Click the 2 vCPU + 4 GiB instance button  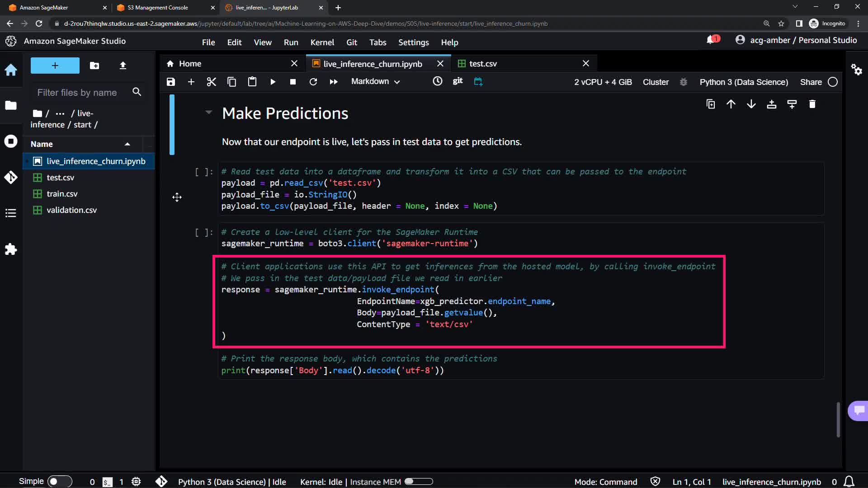pyautogui.click(x=603, y=82)
